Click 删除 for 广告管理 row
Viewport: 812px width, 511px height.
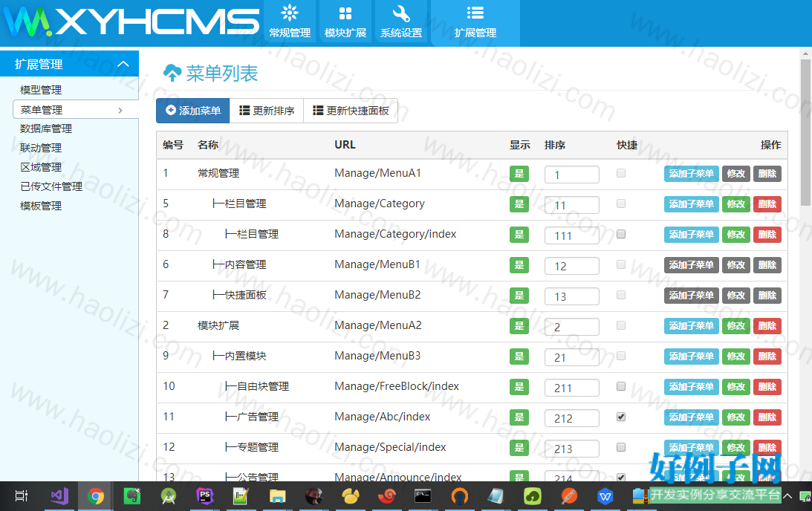tap(767, 417)
